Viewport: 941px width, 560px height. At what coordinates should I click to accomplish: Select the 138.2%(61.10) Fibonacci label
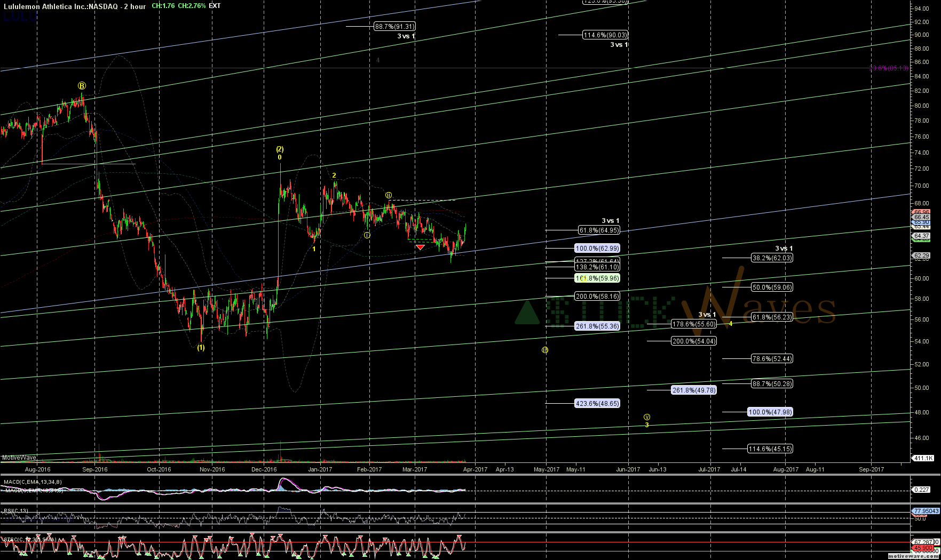597,267
